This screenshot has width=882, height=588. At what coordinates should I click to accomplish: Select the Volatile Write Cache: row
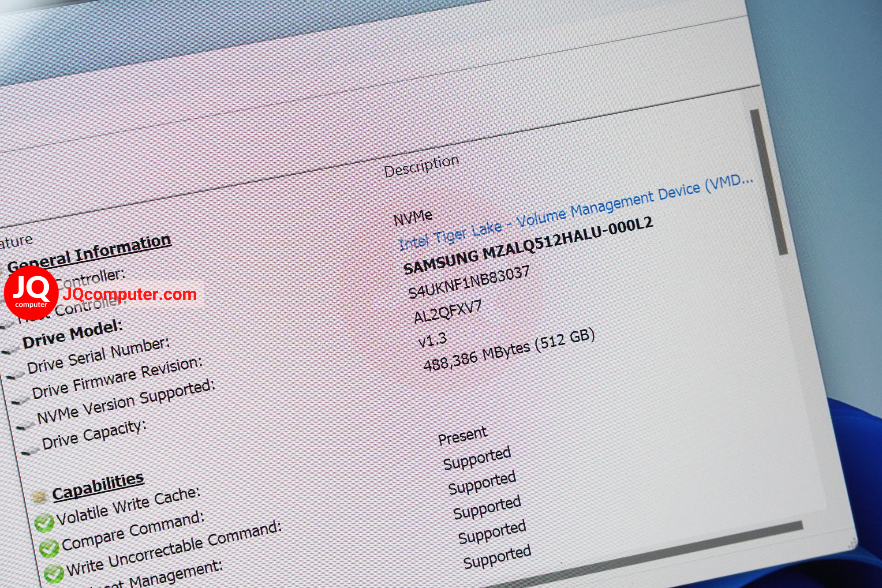tap(128, 506)
